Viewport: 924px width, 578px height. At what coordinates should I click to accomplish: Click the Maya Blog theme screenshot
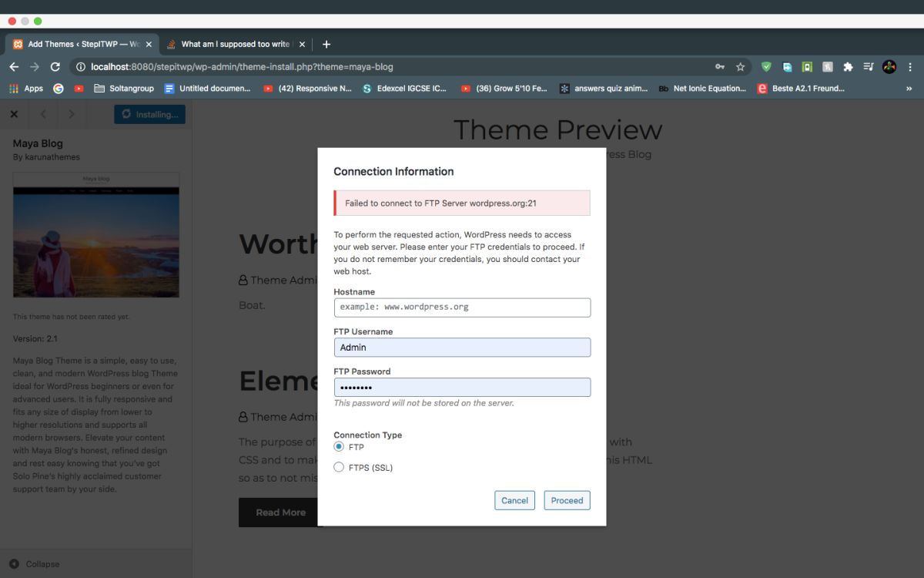[x=96, y=234]
